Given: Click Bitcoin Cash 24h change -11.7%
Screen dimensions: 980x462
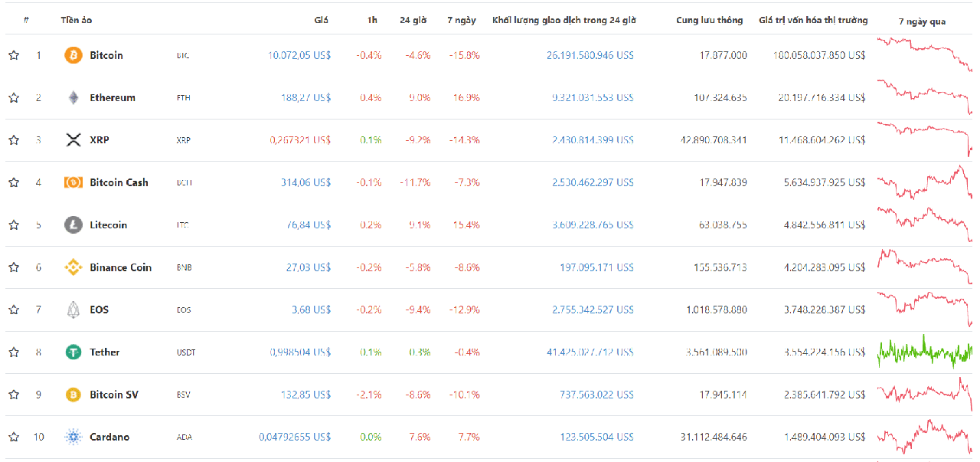Looking at the screenshot, I should pos(415,182).
